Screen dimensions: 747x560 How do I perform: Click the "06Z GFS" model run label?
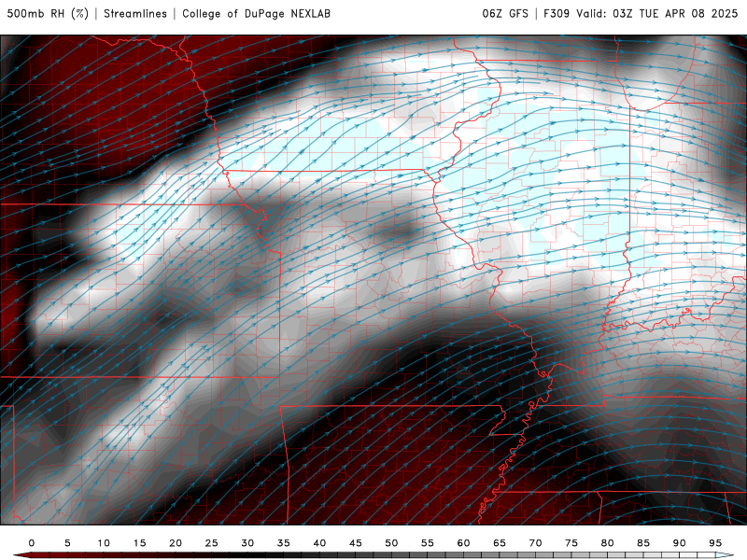(505, 13)
